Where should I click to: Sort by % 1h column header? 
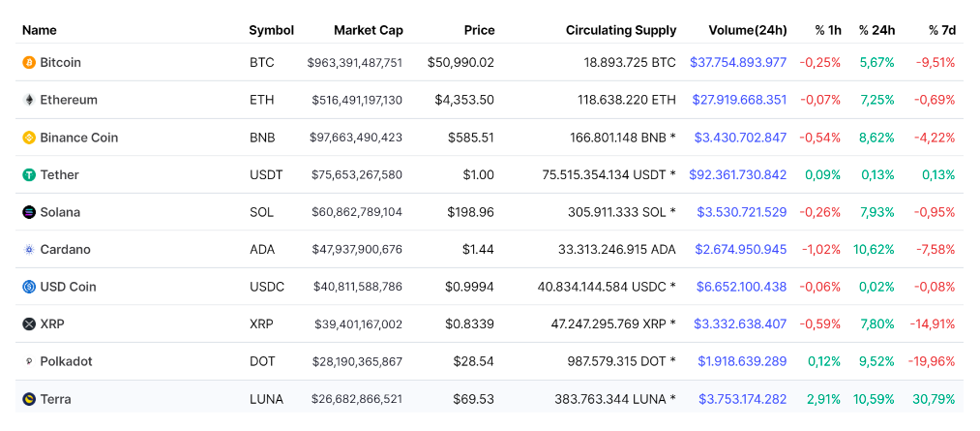(x=828, y=30)
